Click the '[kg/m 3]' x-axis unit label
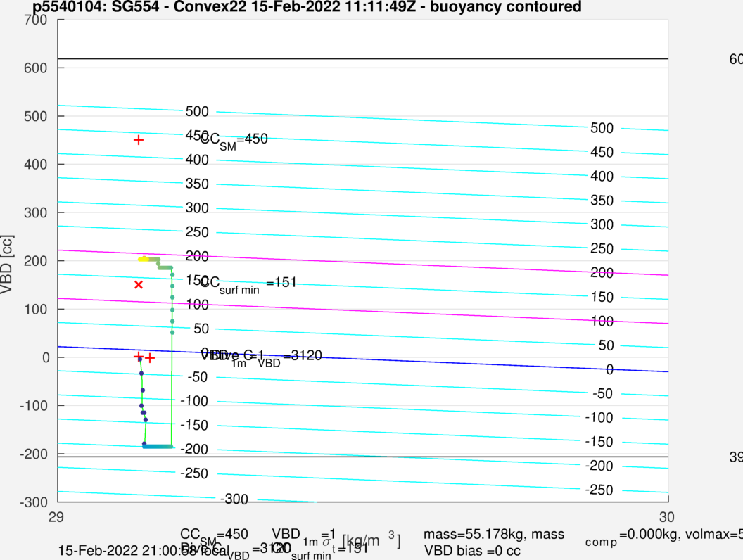 371,540
